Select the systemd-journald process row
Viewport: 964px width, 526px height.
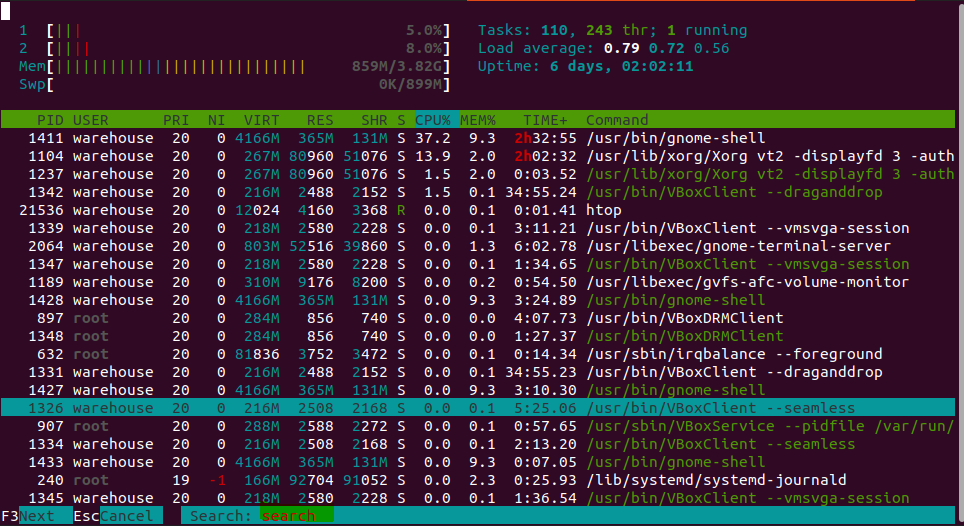click(478, 481)
